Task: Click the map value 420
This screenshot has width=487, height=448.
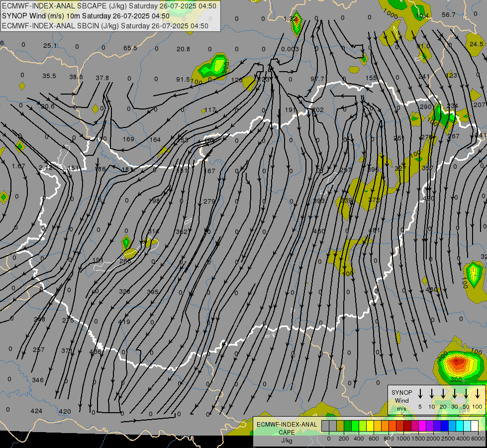Action: (65, 411)
